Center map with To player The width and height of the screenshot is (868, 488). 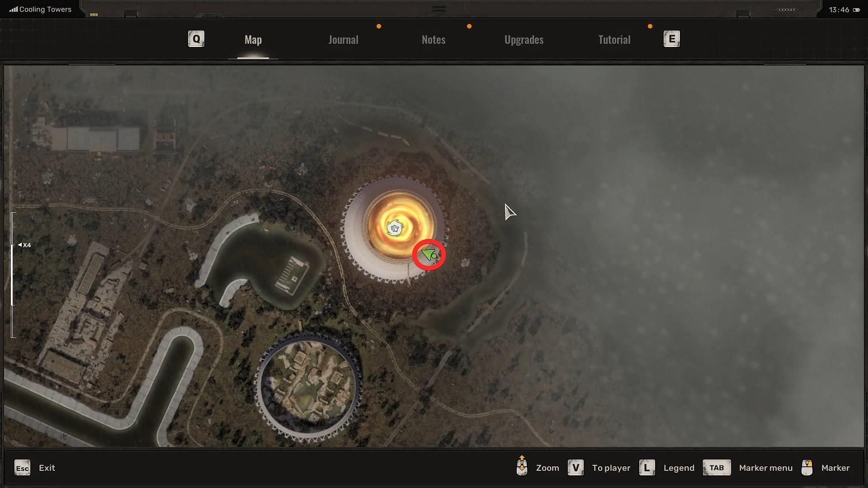(611, 468)
